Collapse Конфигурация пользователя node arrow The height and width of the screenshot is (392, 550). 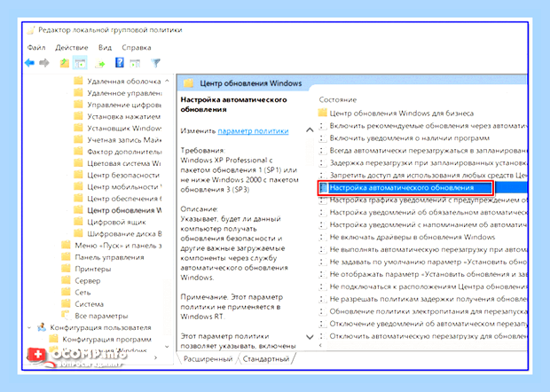(29, 327)
